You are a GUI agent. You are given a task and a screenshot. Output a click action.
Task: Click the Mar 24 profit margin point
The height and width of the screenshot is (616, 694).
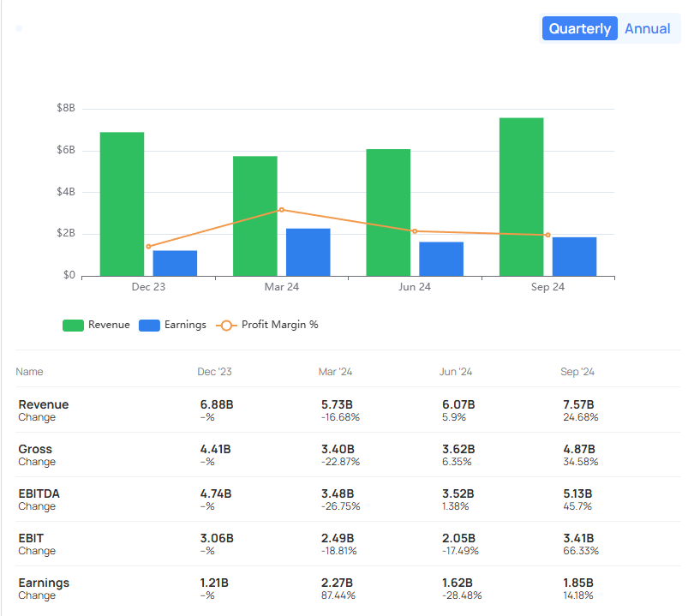coord(282,210)
